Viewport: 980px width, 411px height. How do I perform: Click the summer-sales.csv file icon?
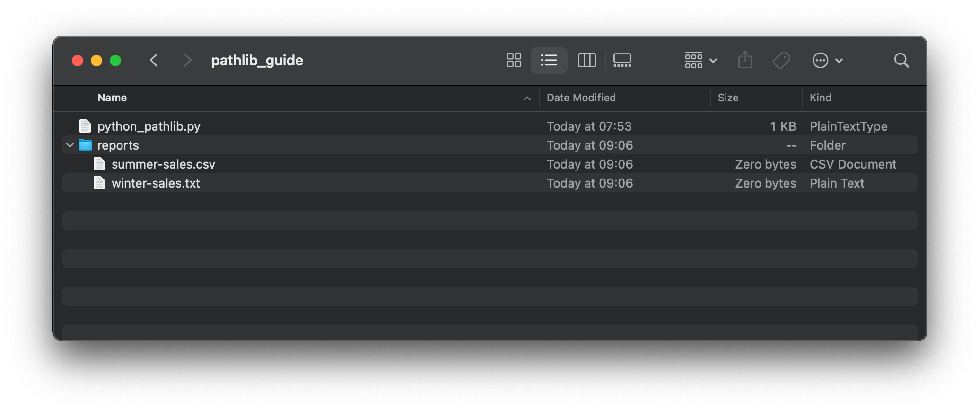[99, 164]
